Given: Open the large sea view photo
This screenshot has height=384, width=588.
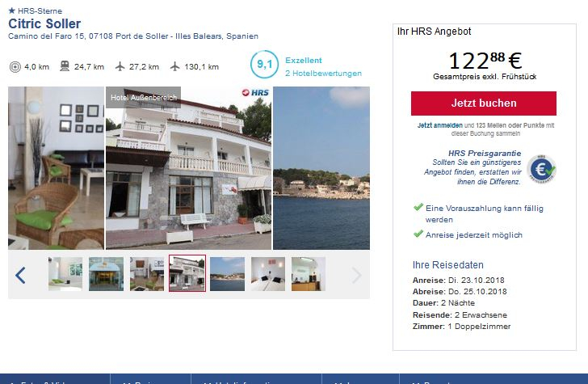Looking at the screenshot, I should click(x=321, y=168).
